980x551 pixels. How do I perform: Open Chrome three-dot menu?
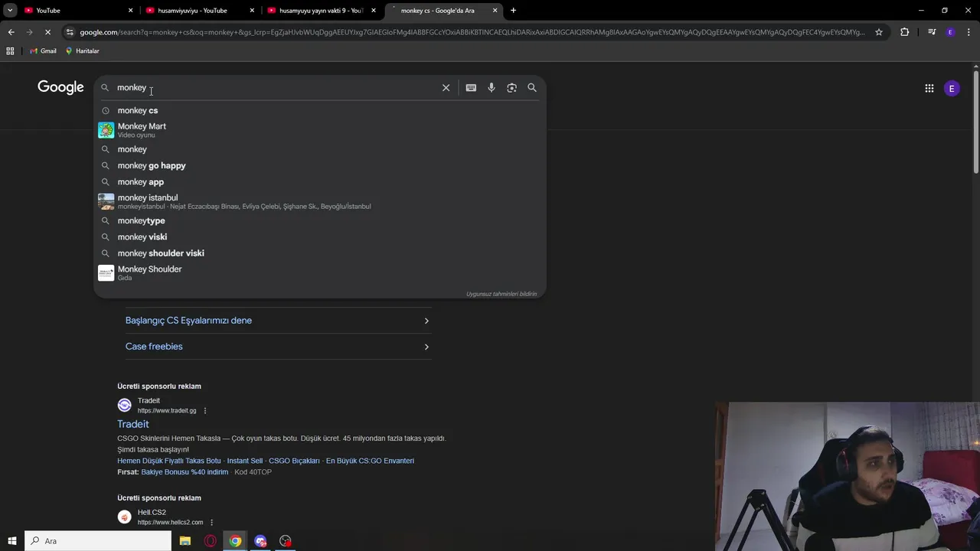point(969,32)
